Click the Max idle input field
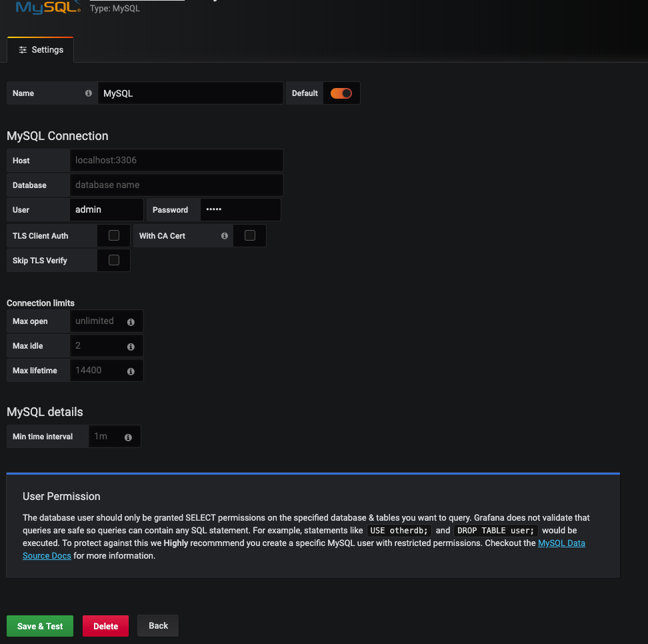Viewport: 648px width, 644px height. click(x=107, y=346)
